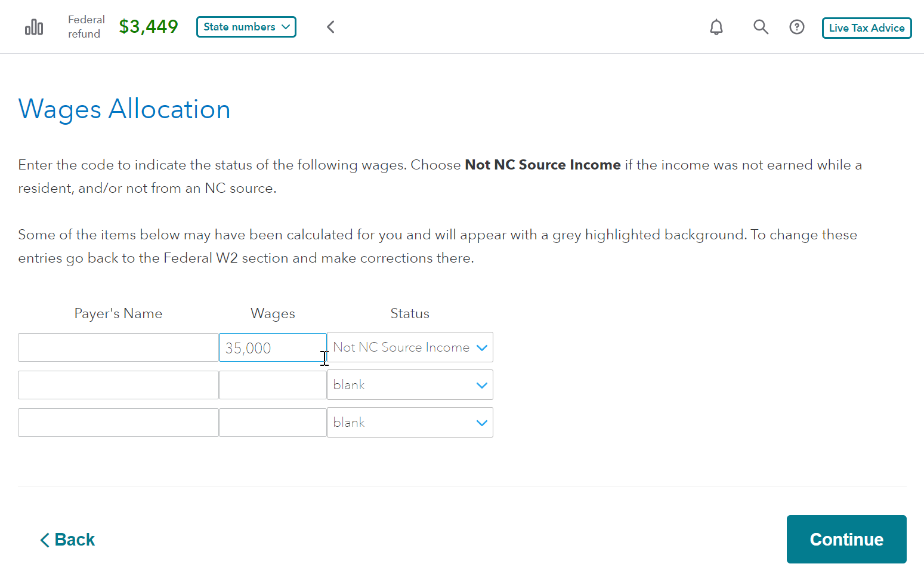
Task: Click the wages field showing 35,000
Action: click(272, 347)
